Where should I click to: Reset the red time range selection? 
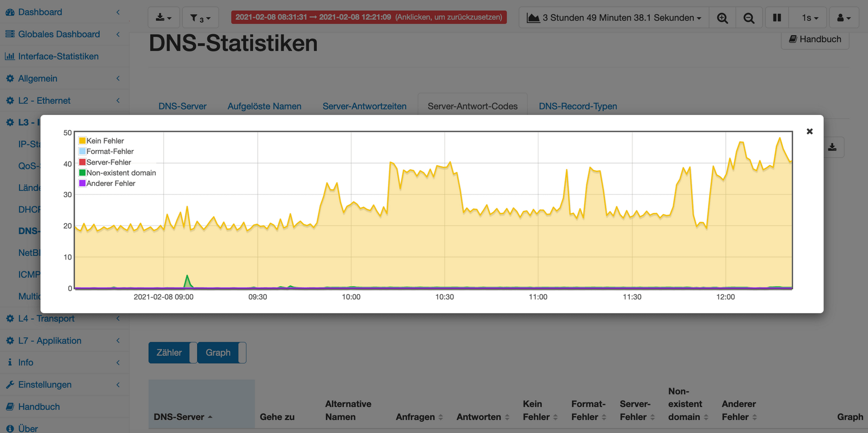[368, 17]
